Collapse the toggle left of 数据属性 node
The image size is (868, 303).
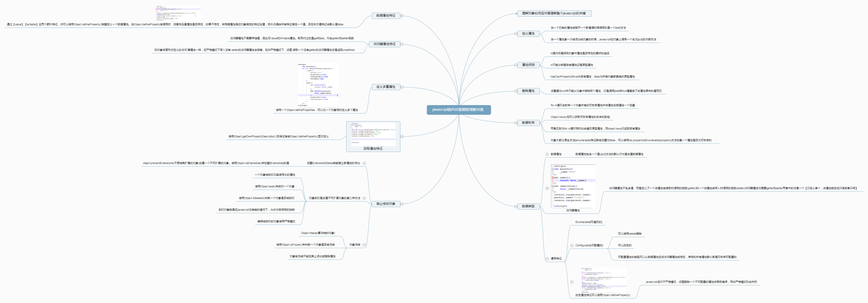(x=547, y=154)
